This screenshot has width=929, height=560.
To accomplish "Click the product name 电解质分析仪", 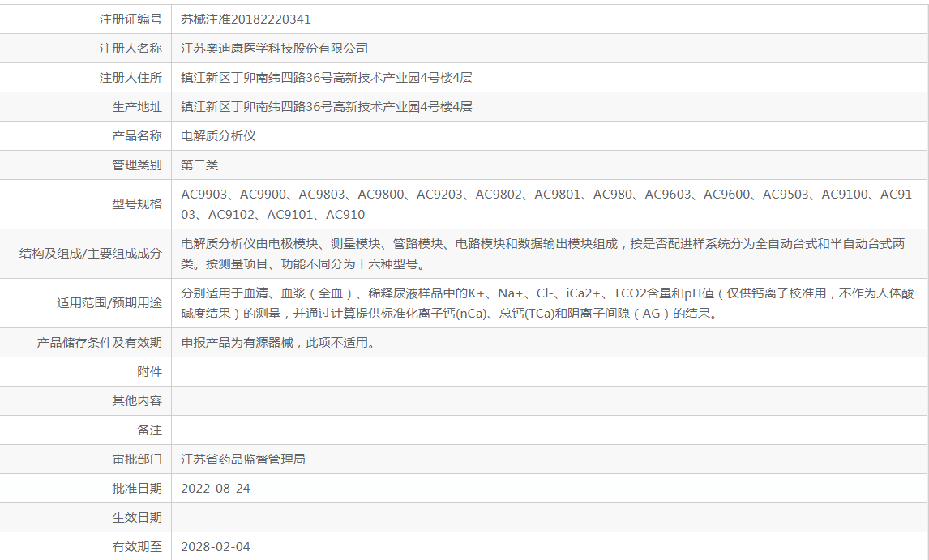I will click(x=218, y=135).
